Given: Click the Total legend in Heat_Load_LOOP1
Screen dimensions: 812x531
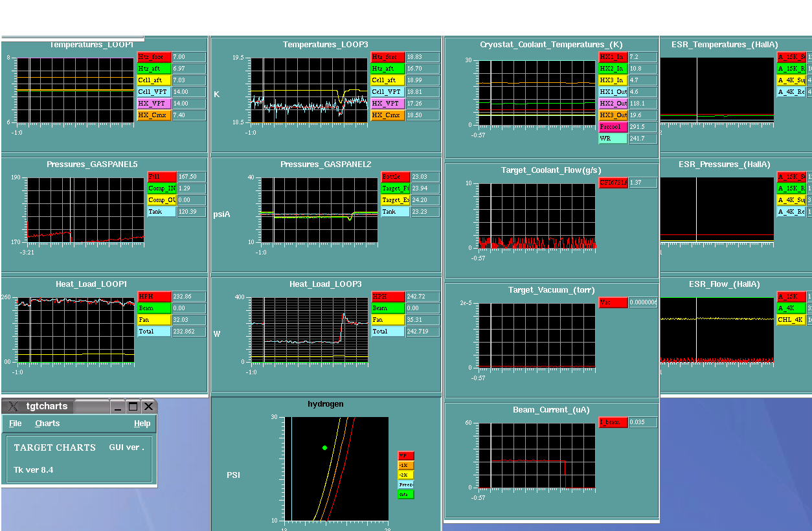Looking at the screenshot, I should [x=154, y=332].
